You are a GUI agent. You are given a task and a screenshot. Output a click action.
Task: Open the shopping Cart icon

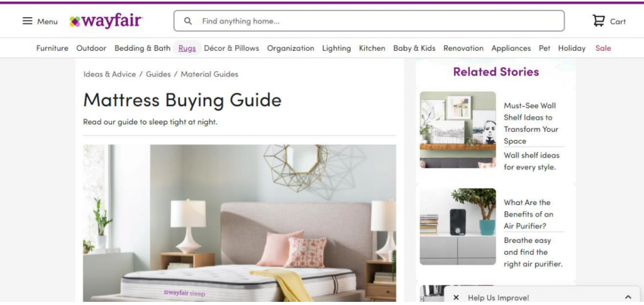pyautogui.click(x=599, y=21)
